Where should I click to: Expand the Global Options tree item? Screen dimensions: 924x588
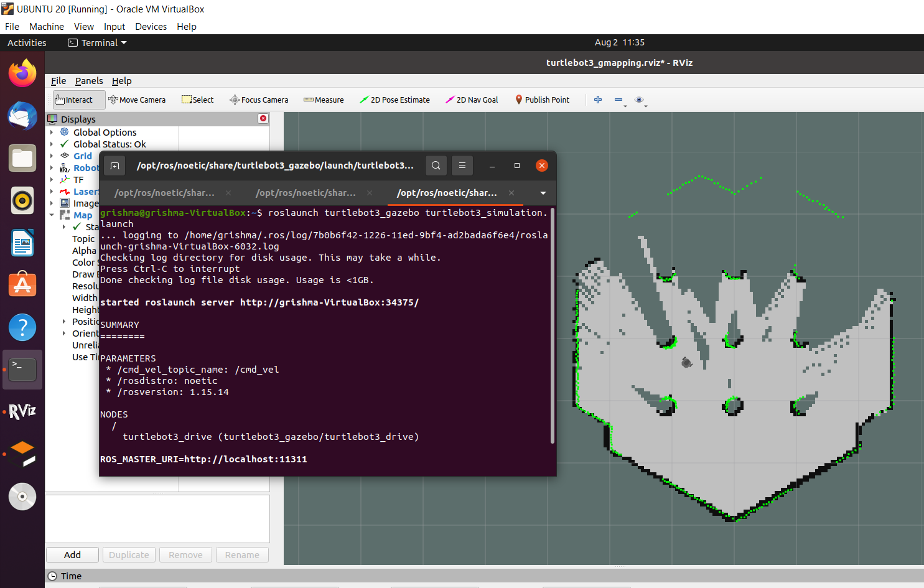[52, 133]
